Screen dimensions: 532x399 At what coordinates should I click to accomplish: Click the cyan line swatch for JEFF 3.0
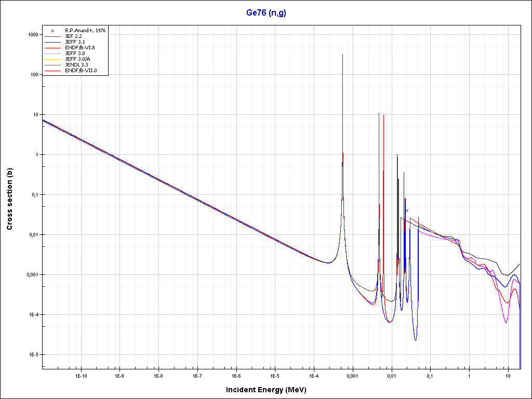click(52, 54)
